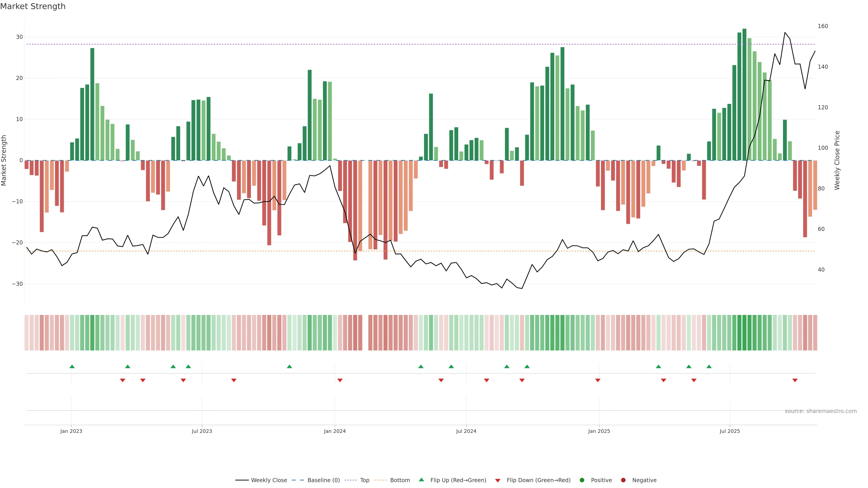
Task: Click the last red flip-down triangle marker
Action: (x=795, y=380)
